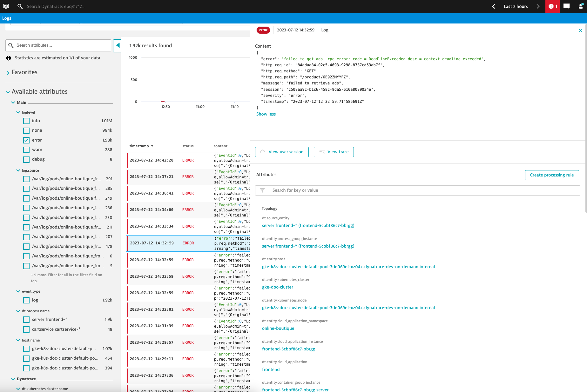Check the host.name checkbox with count 454
This screenshot has width=587, height=392.
point(26,359)
